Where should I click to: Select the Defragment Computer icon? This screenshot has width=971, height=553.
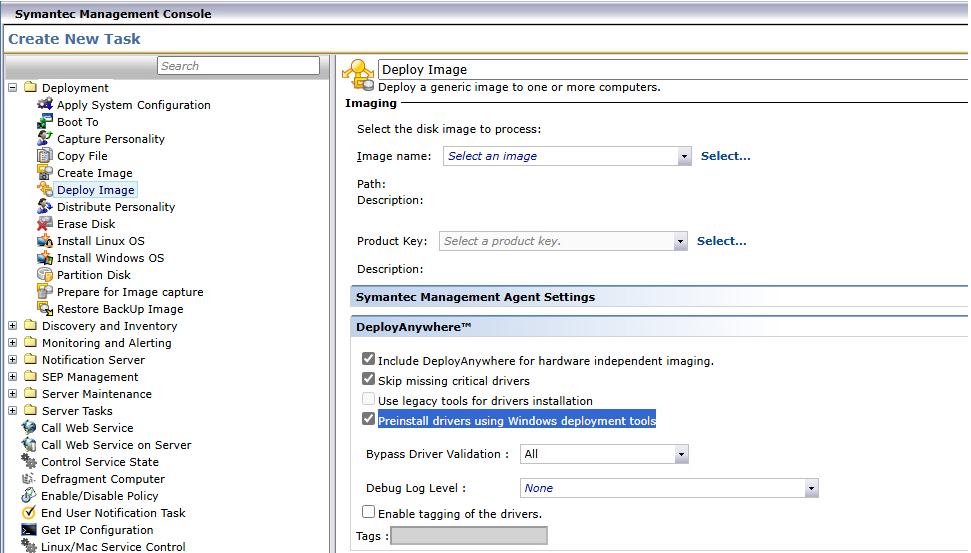pos(29,479)
